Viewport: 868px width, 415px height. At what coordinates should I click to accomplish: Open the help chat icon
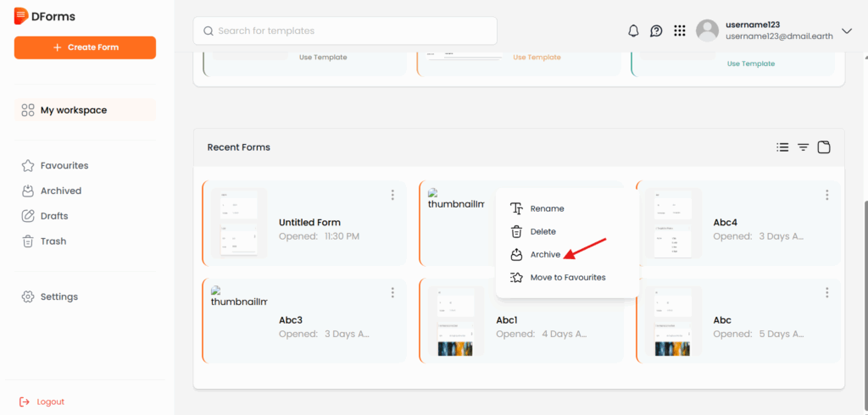coord(656,31)
